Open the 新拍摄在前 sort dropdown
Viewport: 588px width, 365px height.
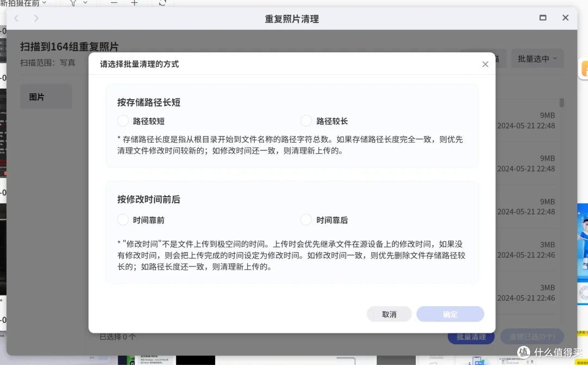tap(23, 3)
